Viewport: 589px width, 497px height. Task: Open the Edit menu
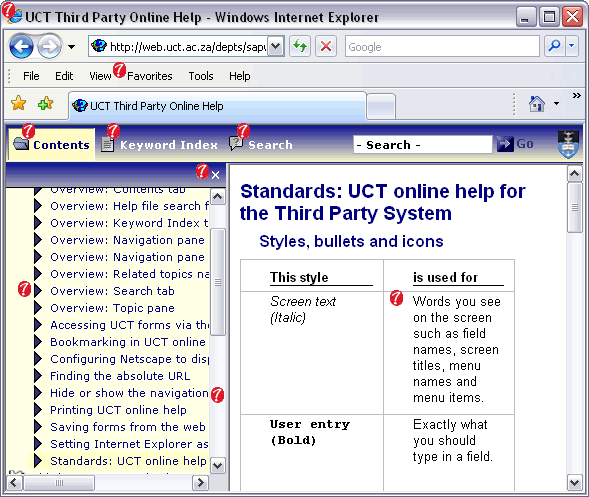point(64,76)
